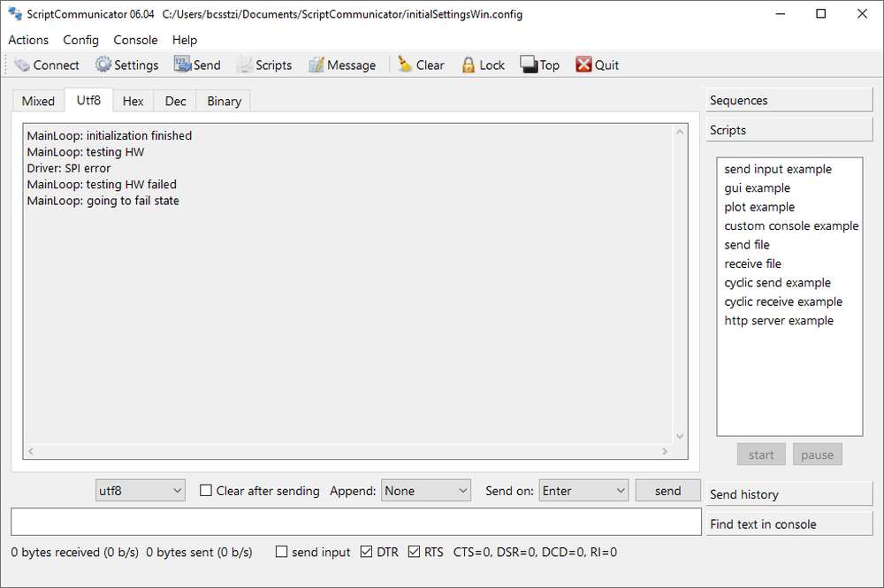Toggle always-on-top with the Top icon
Screen dimensions: 884x588
coord(529,65)
